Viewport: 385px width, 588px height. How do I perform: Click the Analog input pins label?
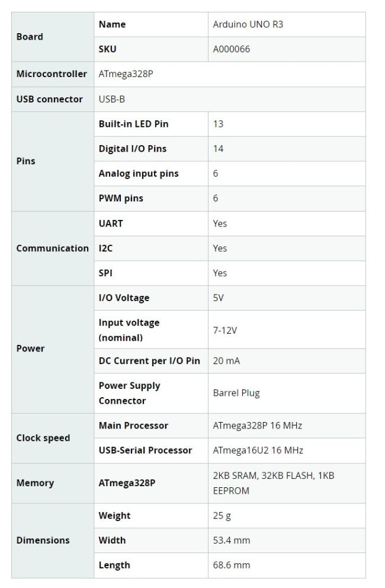pos(139,174)
